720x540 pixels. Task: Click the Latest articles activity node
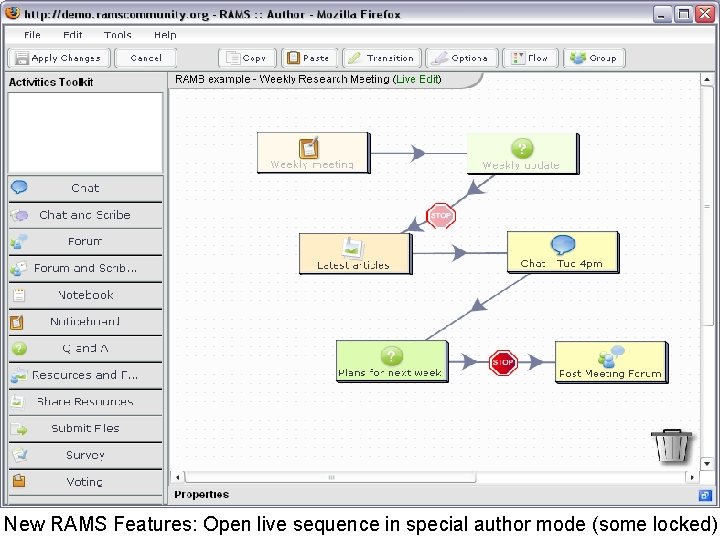pyautogui.click(x=356, y=254)
